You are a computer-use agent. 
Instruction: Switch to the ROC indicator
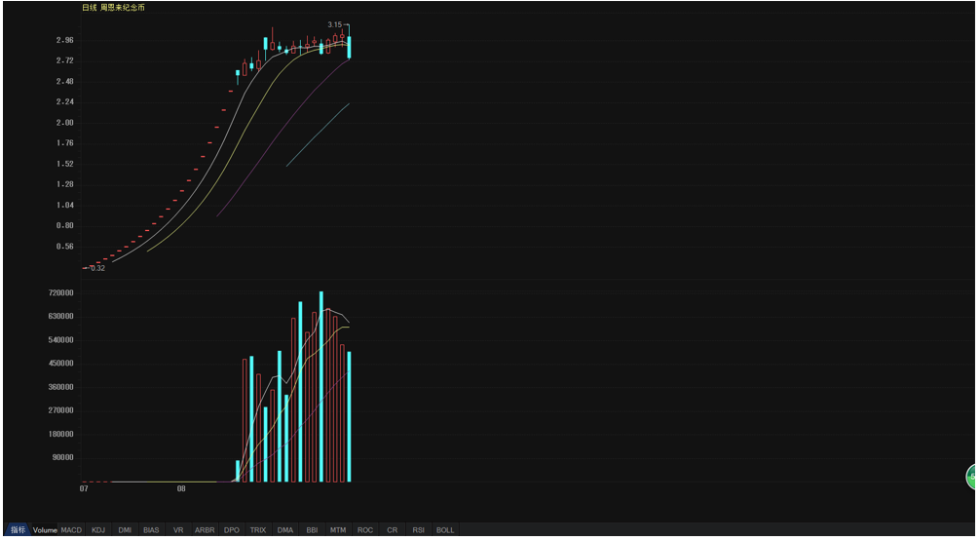(365, 530)
